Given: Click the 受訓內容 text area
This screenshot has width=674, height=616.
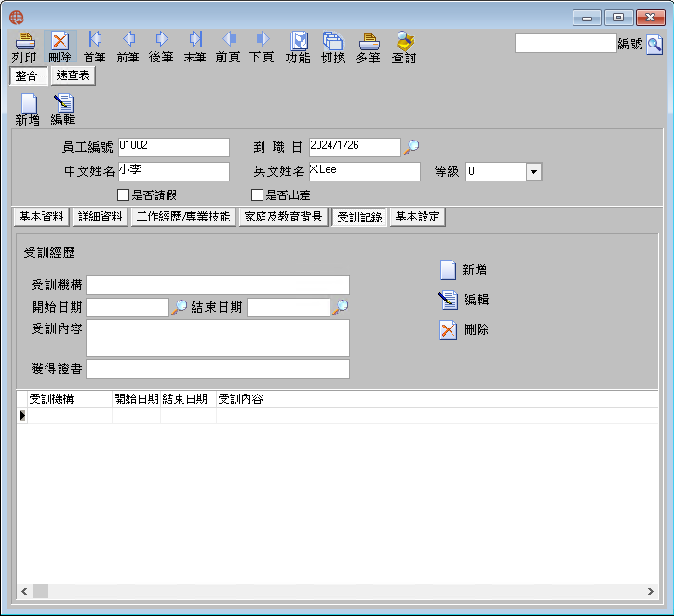Looking at the screenshot, I should [x=218, y=339].
